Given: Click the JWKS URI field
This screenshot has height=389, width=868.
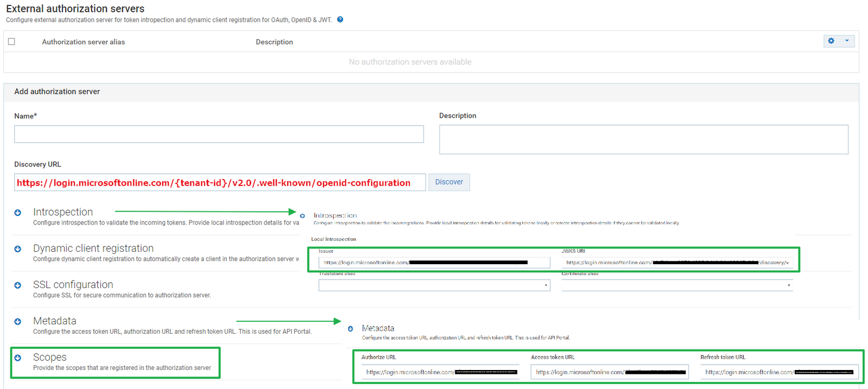Looking at the screenshot, I should click(x=677, y=263).
